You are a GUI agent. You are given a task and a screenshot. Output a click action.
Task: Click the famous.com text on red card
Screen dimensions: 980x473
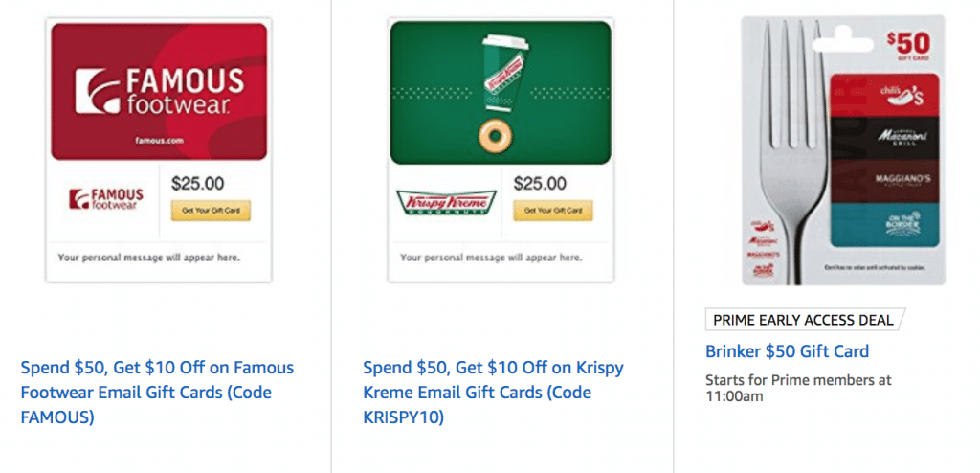(x=158, y=140)
